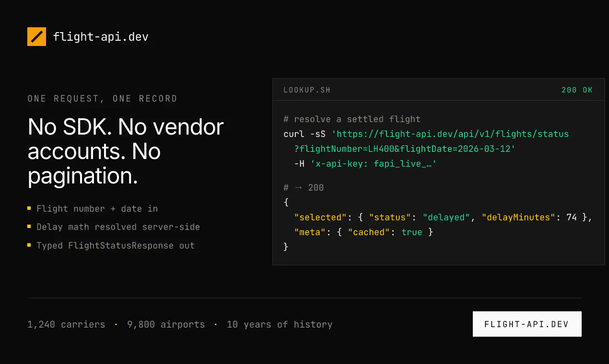Click the '1,240 carriers' stat
Screen dimensions: 609x364
coord(66,324)
